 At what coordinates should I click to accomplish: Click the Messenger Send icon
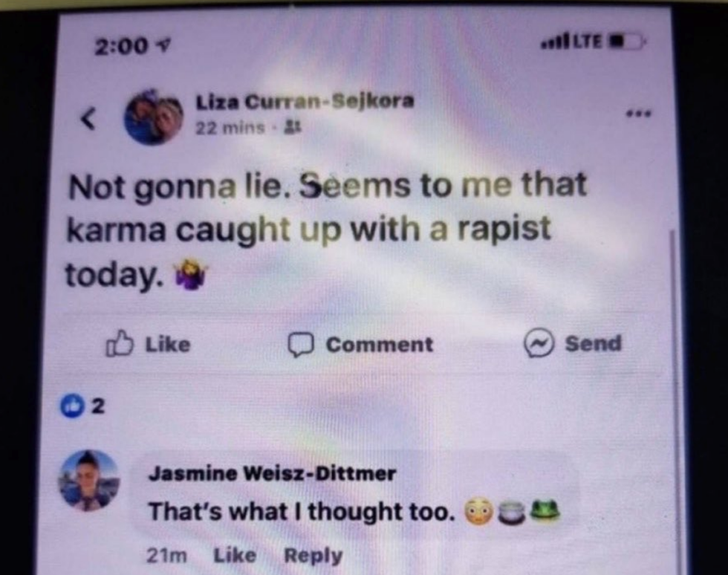[539, 343]
